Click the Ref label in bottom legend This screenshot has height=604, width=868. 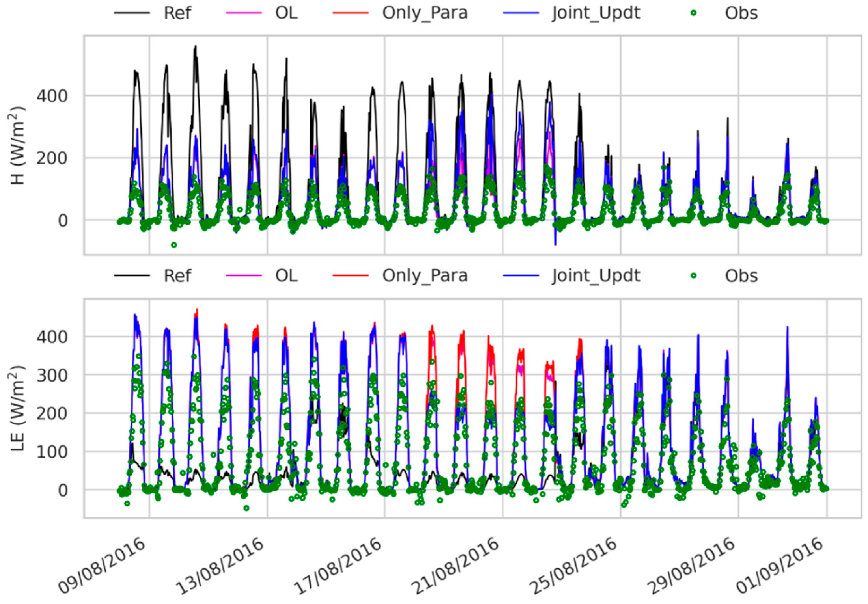click(x=177, y=276)
